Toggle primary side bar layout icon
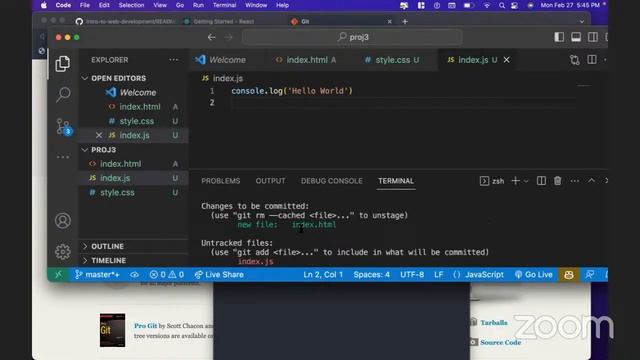This screenshot has width=640, height=360. tap(559, 37)
